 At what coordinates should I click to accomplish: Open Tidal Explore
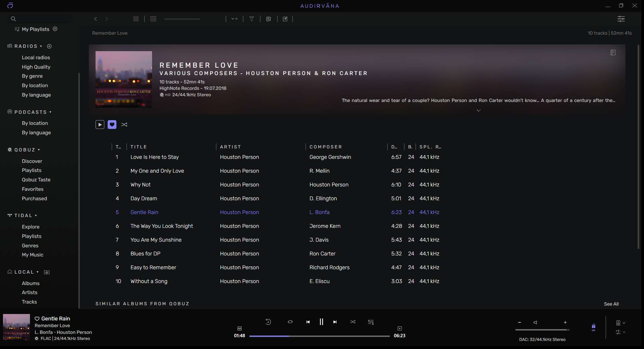(31, 227)
